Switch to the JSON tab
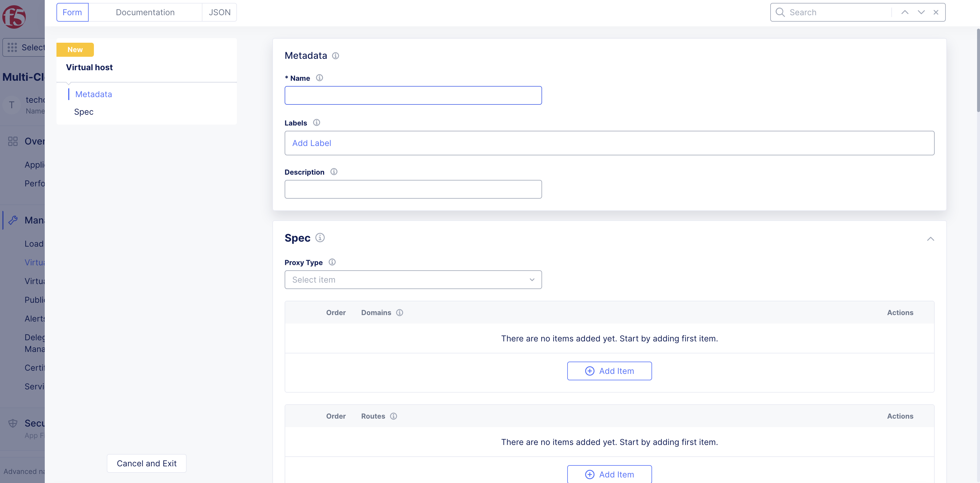The width and height of the screenshot is (980, 483). pyautogui.click(x=219, y=12)
